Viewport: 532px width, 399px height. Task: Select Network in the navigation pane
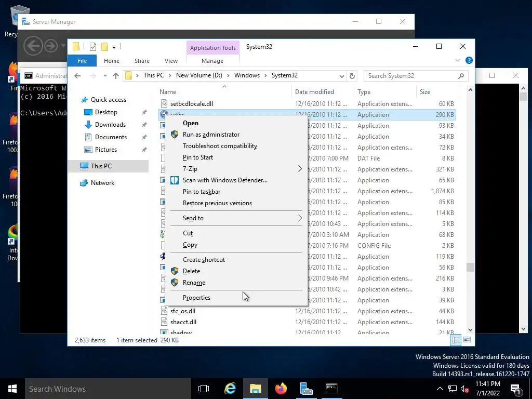click(x=102, y=183)
